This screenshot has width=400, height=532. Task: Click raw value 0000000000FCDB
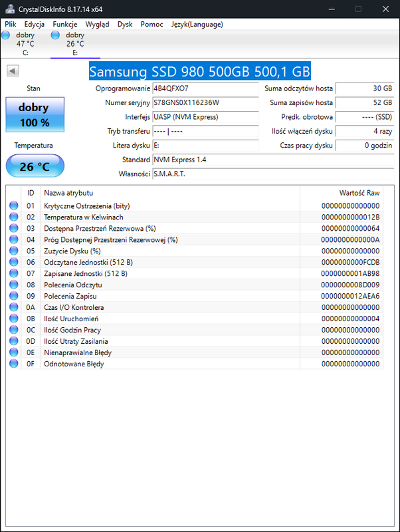coord(351,262)
